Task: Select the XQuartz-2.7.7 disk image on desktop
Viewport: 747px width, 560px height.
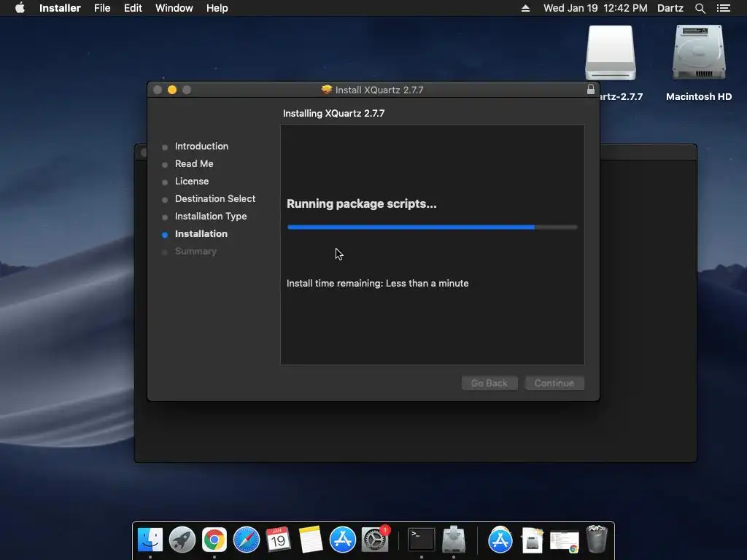Action: point(611,52)
